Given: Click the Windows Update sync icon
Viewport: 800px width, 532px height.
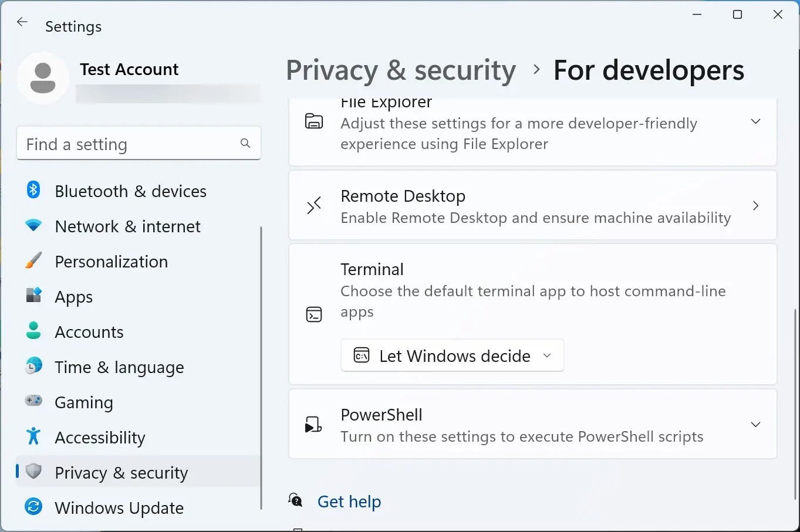Looking at the screenshot, I should coord(33,506).
